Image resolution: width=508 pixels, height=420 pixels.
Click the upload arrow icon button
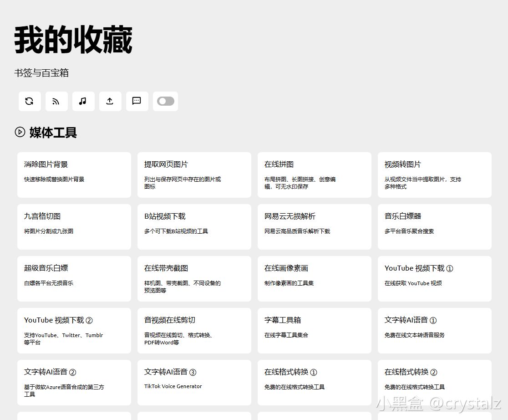tap(110, 101)
